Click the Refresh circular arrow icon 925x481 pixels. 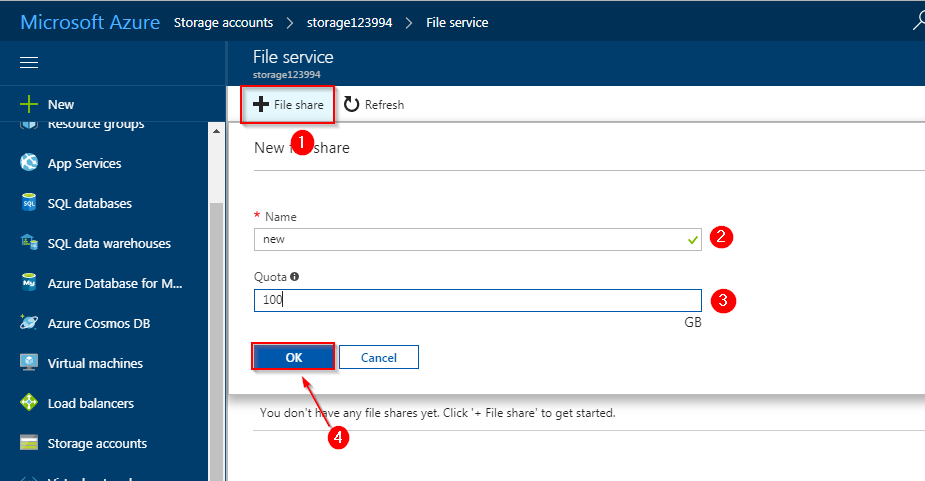click(x=352, y=104)
